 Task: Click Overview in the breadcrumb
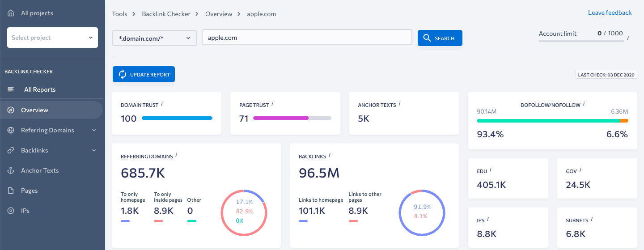click(219, 14)
